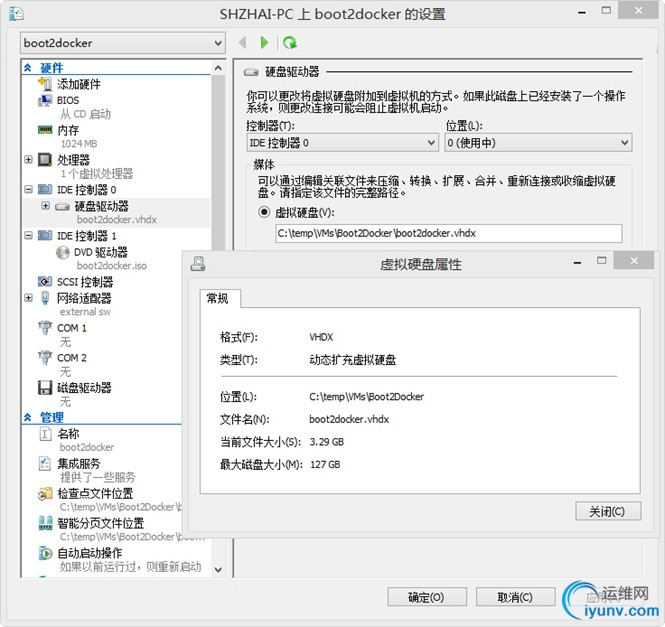Click the 添加硬件 icon
This screenshot has height=627, width=665.
pyautogui.click(x=45, y=84)
